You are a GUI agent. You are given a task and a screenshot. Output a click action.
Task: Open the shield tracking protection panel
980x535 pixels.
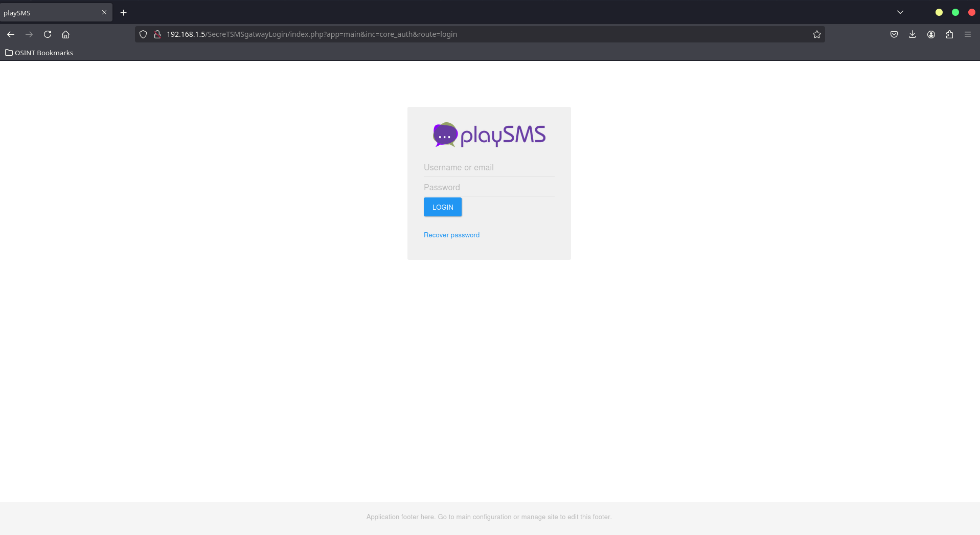[x=143, y=34]
